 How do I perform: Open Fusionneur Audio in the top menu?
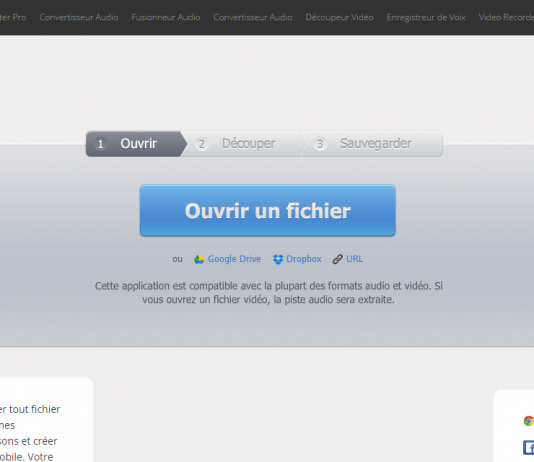click(166, 17)
